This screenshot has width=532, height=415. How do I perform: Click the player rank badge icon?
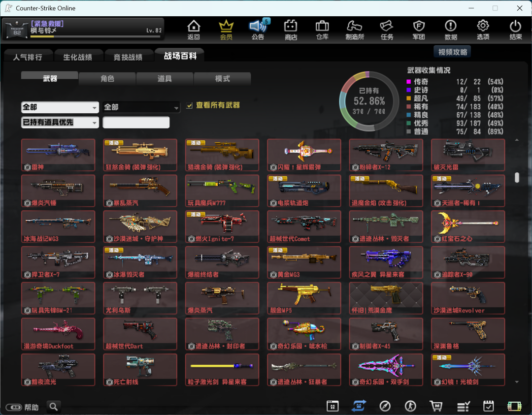click(17, 30)
